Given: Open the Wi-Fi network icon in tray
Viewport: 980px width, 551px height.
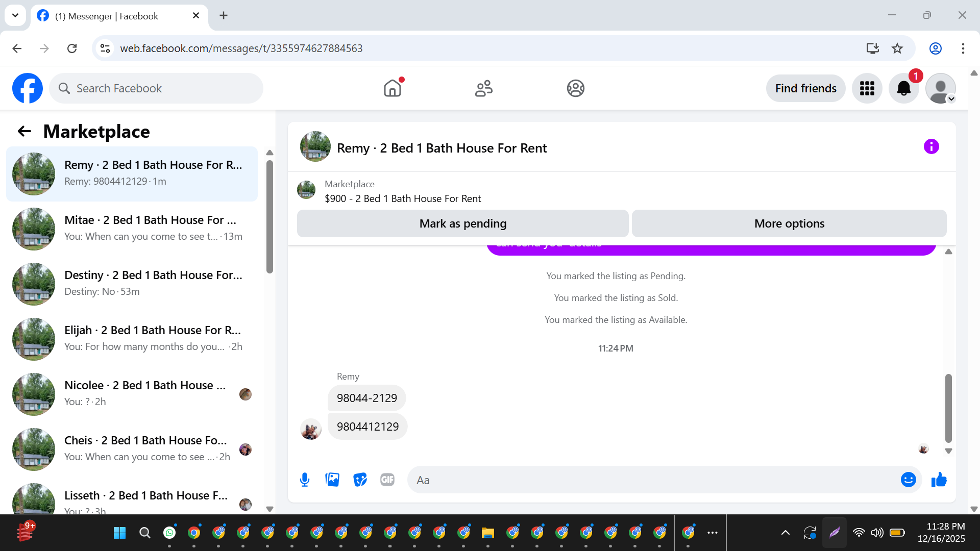Looking at the screenshot, I should pos(859,533).
